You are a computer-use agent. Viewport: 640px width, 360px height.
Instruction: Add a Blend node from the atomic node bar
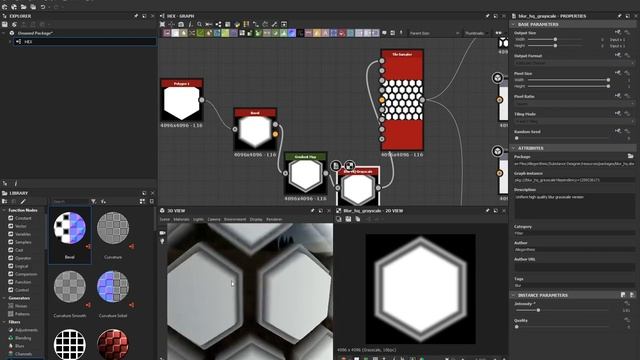[x=167, y=33]
